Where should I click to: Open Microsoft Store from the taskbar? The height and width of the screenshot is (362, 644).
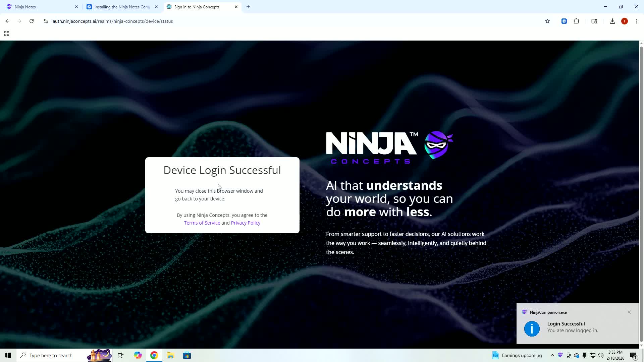point(187,355)
